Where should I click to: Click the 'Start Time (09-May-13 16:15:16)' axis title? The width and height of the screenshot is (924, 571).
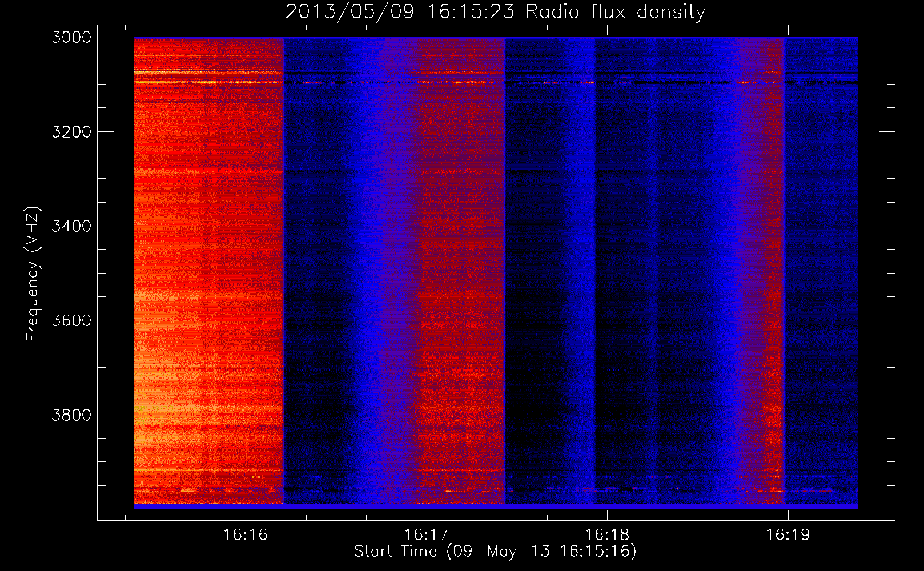tap(495, 552)
